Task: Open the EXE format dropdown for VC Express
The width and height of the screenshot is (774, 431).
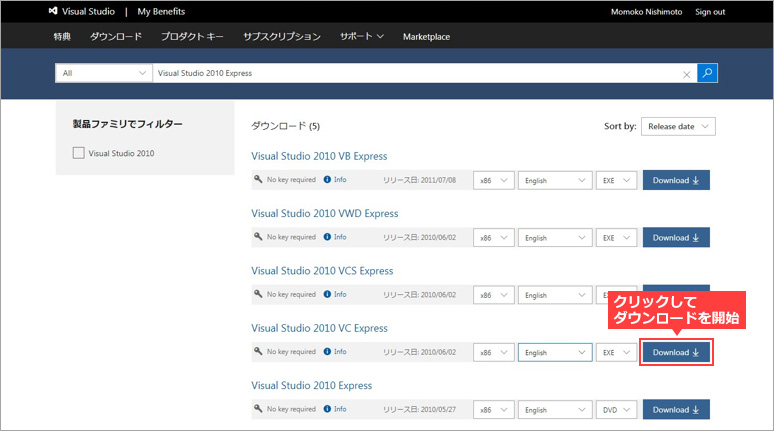Action: pos(616,353)
